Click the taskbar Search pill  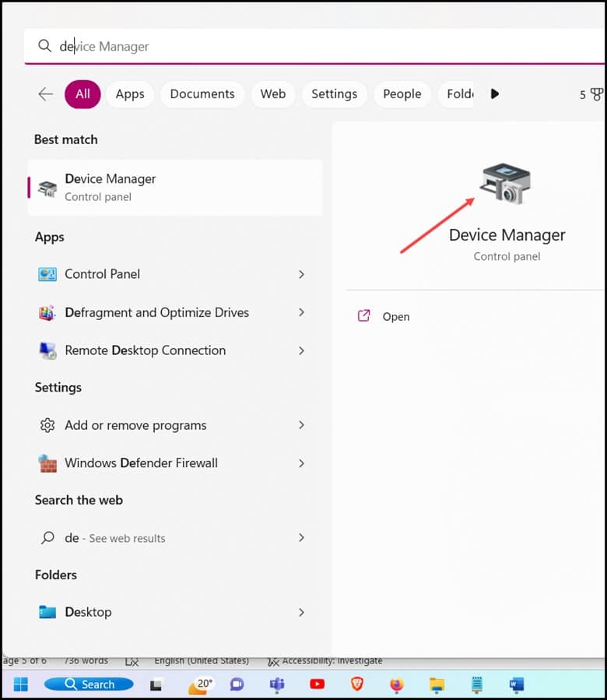pyautogui.click(x=89, y=684)
